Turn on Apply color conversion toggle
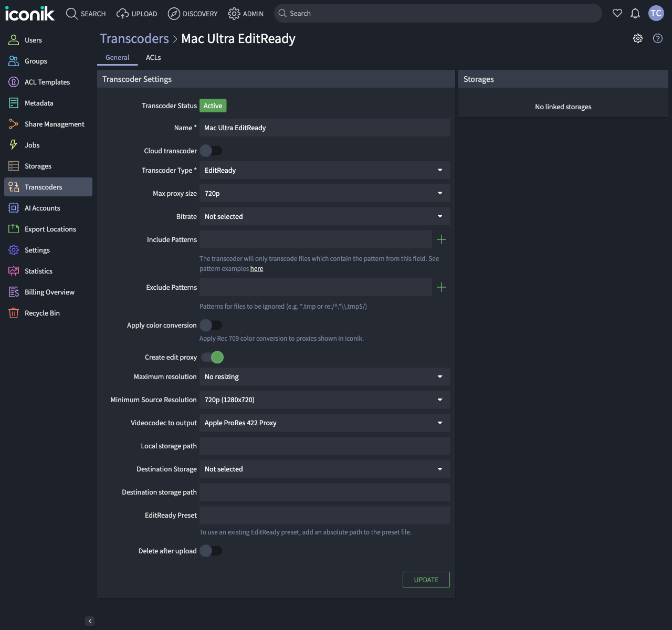Viewport: 672px width, 630px height. [211, 325]
